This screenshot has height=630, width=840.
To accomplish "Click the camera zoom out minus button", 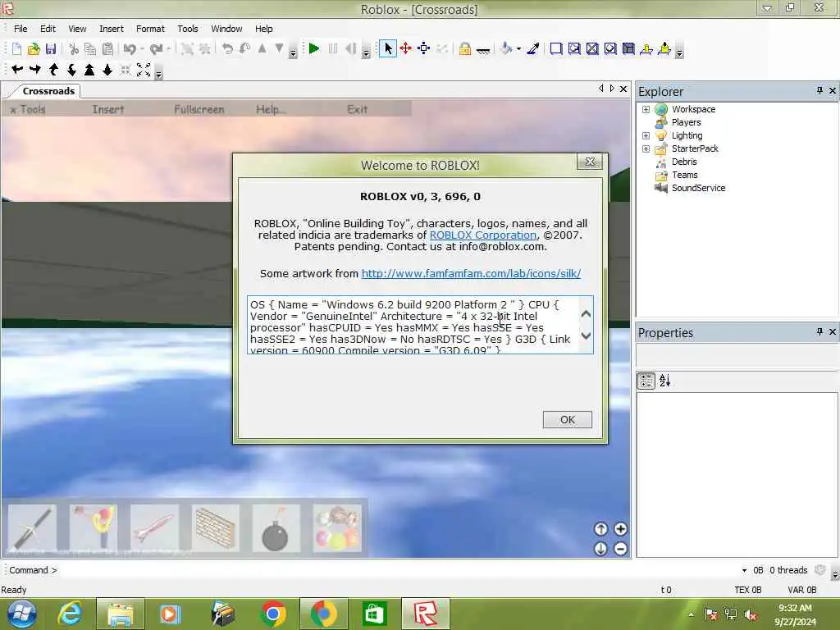I will pos(620,549).
